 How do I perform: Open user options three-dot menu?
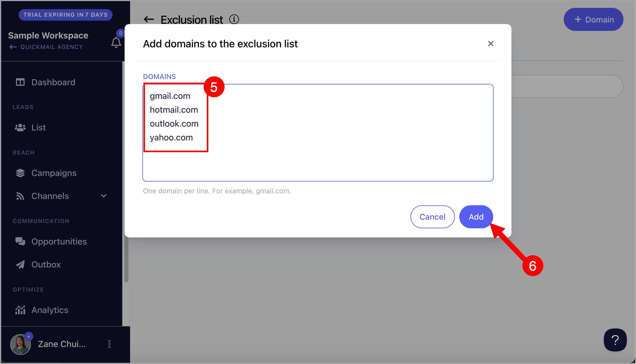pos(109,344)
